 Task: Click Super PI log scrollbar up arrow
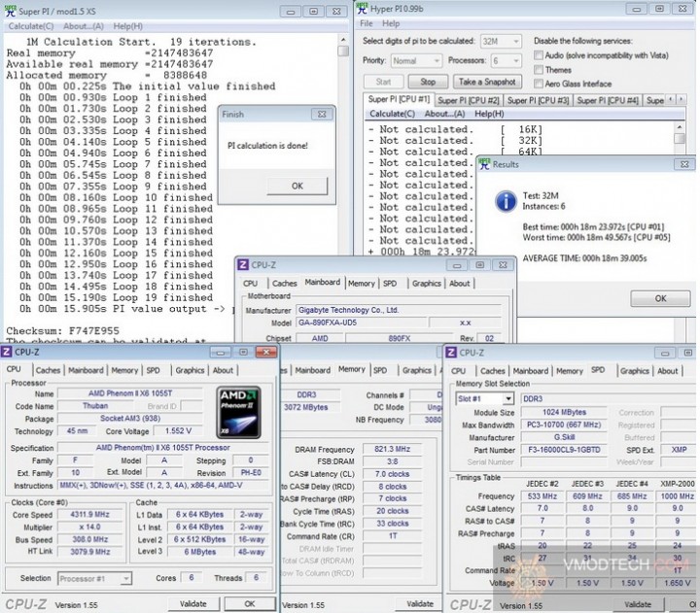point(343,40)
